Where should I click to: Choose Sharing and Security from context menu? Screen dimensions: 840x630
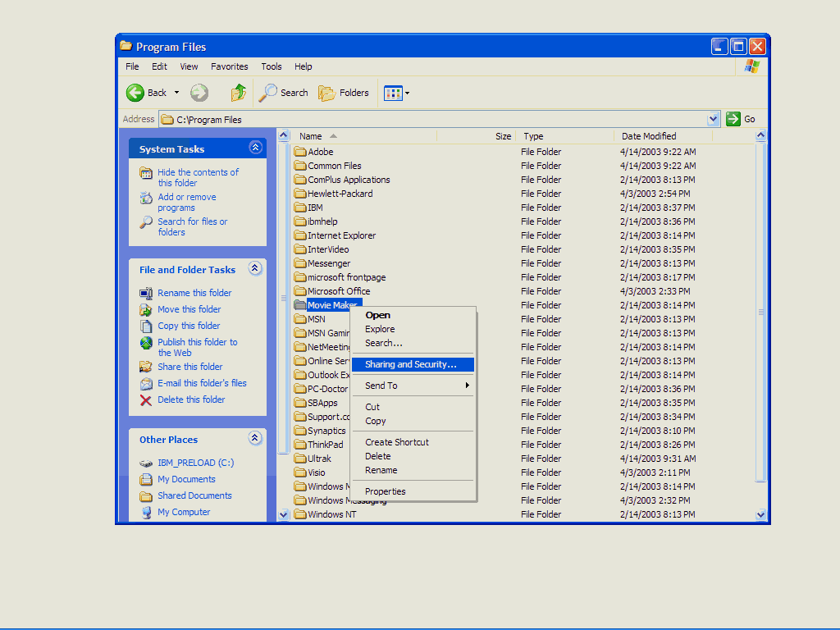413,364
